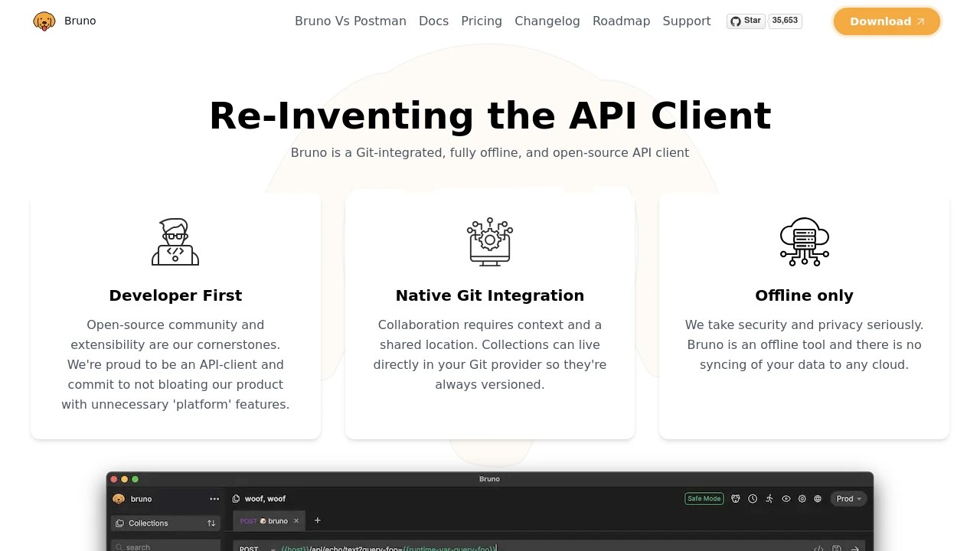The image size is (980, 551).
Task: Toggle Safe Mode in the Bruno toolbar
Action: point(704,498)
